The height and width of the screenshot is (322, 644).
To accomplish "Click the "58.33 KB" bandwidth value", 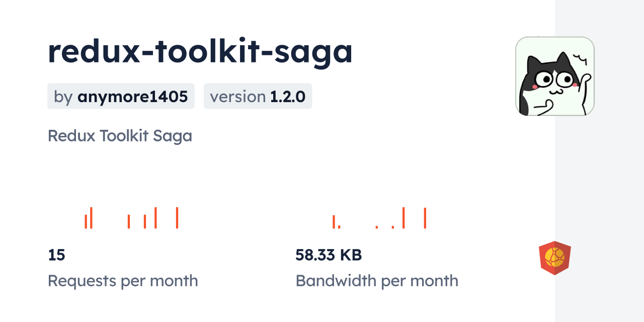I will pyautogui.click(x=329, y=255).
